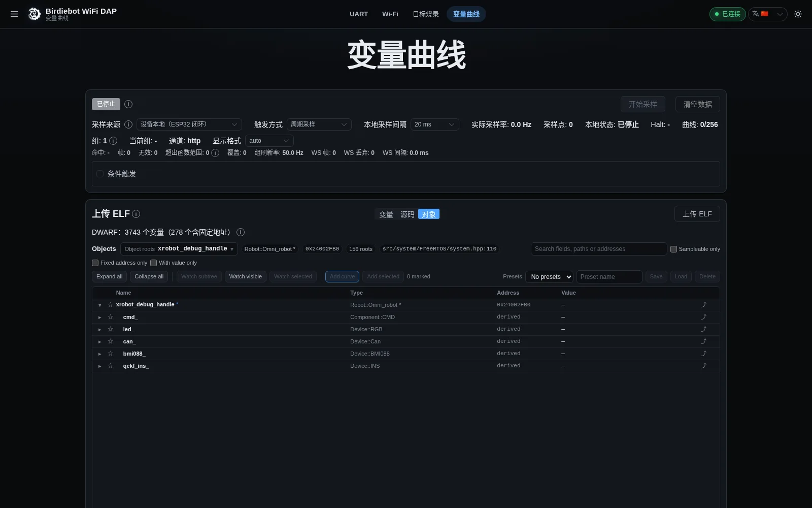The width and height of the screenshot is (812, 508).
Task: Collapse the xrobot_debug_handle tree node
Action: pyautogui.click(x=99, y=305)
